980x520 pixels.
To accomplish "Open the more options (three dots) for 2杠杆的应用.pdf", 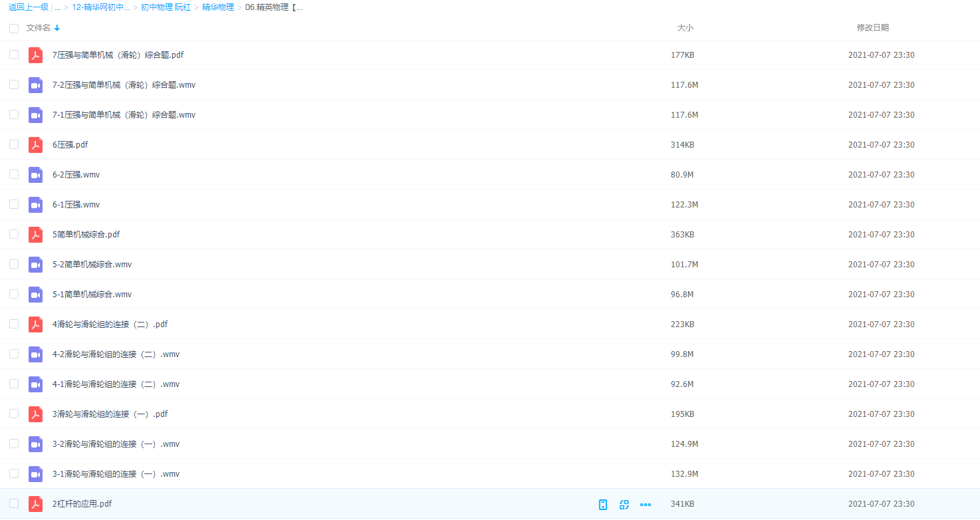I will pyautogui.click(x=645, y=505).
